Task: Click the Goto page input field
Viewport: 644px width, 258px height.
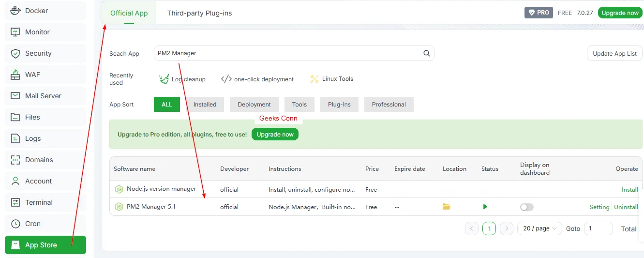Action: pyautogui.click(x=599, y=228)
